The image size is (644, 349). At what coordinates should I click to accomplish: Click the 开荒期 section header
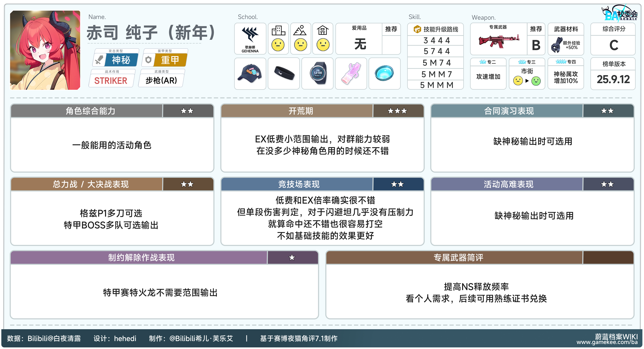coord(301,111)
